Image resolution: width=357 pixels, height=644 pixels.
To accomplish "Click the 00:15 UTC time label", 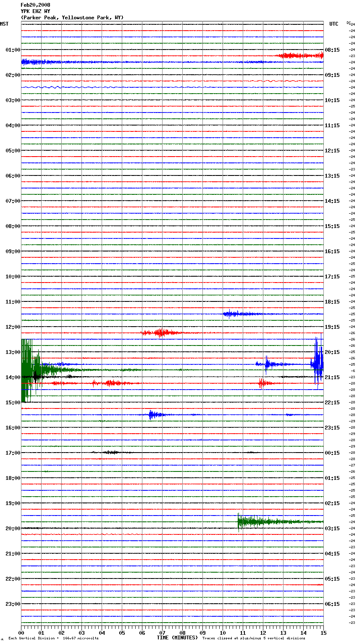I will 332,453.
